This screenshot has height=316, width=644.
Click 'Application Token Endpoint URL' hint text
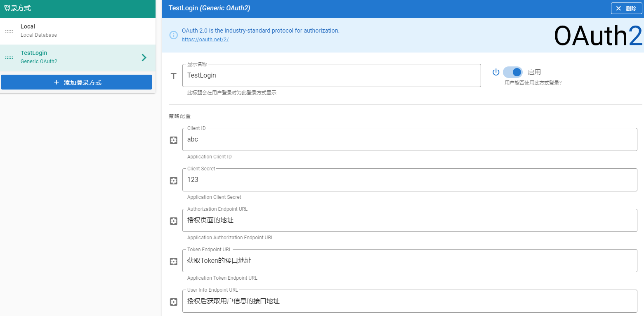[222, 278]
